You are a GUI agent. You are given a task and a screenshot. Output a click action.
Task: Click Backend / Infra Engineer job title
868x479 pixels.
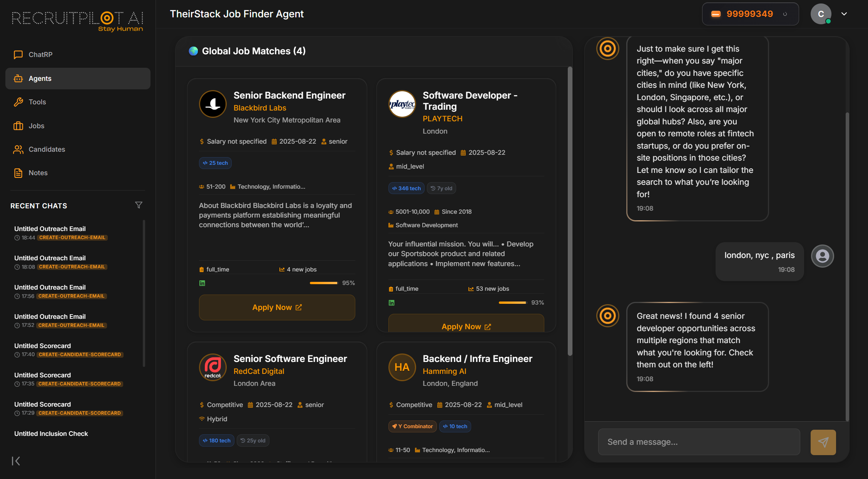477,359
